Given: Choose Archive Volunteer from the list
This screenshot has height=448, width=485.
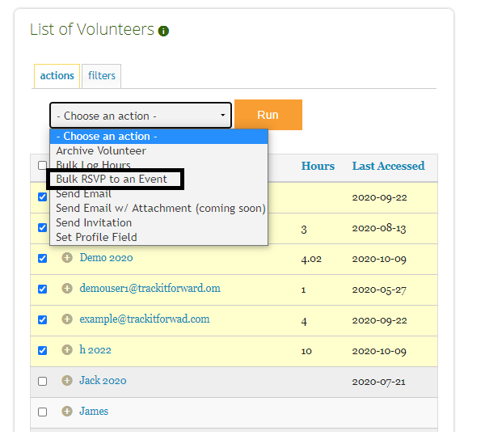Looking at the screenshot, I should pos(101,150).
